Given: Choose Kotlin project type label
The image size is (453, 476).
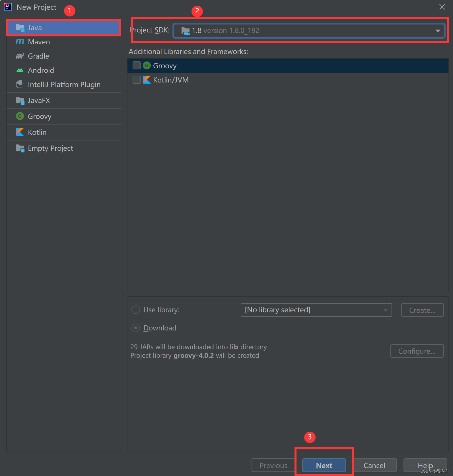Looking at the screenshot, I should pyautogui.click(x=37, y=132).
